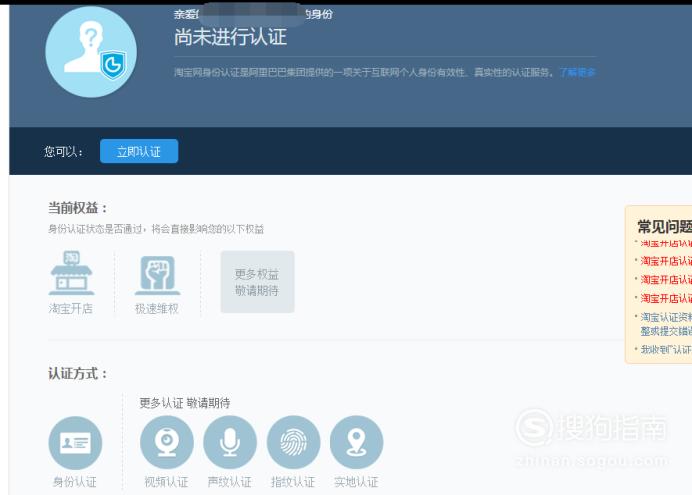Click the 实地认证 label text

(x=356, y=482)
